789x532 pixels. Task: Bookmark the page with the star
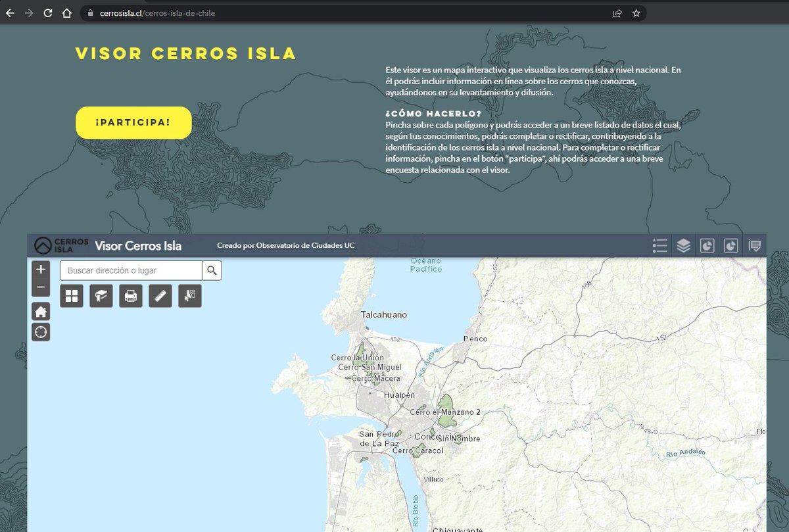tap(635, 12)
